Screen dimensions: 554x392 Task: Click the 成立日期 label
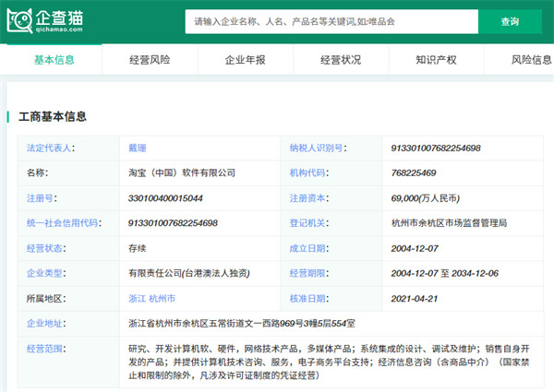click(x=309, y=248)
